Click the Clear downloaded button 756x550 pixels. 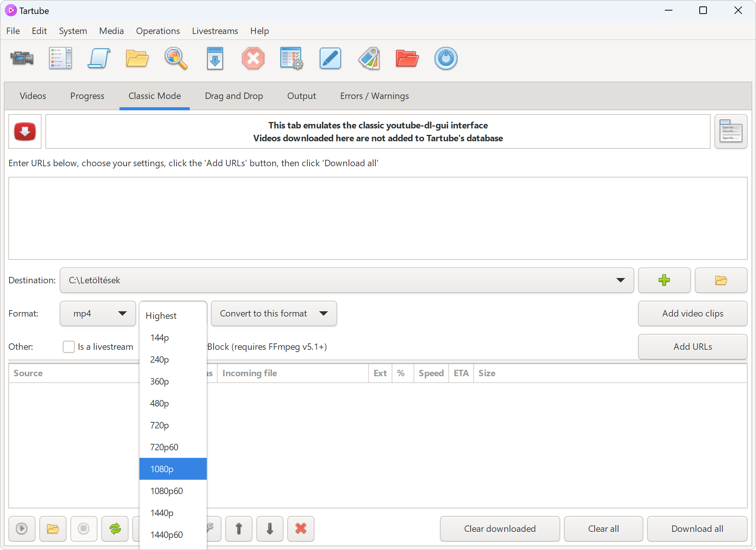pyautogui.click(x=500, y=528)
